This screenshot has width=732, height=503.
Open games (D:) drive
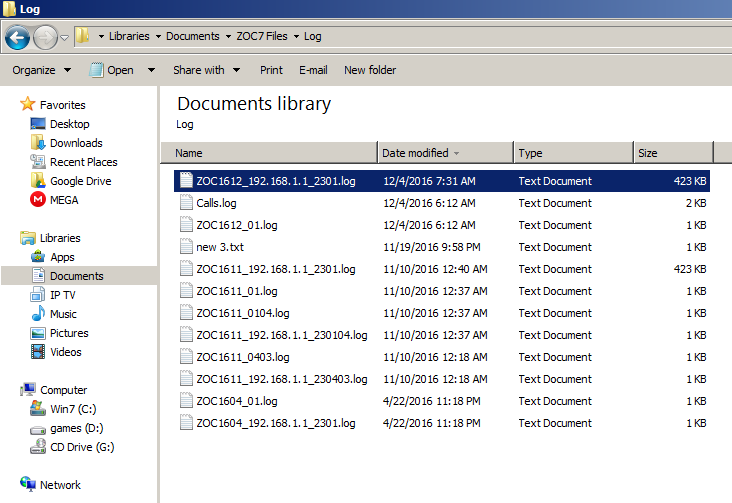click(x=66, y=428)
